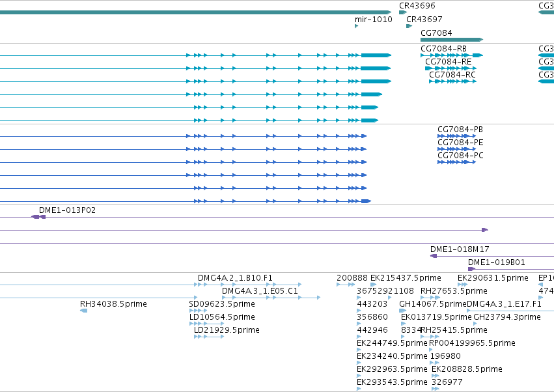
Task: Select the EK292963.5prime EST
Action: [359, 376]
